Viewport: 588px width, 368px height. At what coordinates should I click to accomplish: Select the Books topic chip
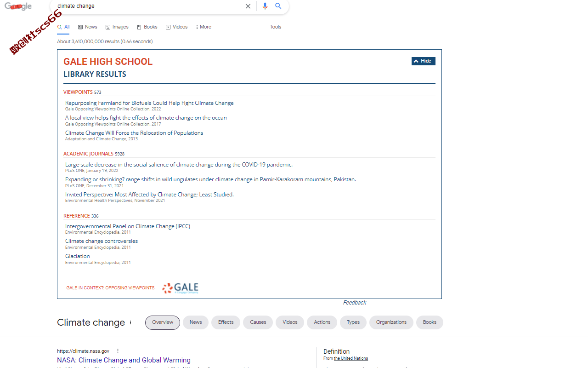[430, 322]
